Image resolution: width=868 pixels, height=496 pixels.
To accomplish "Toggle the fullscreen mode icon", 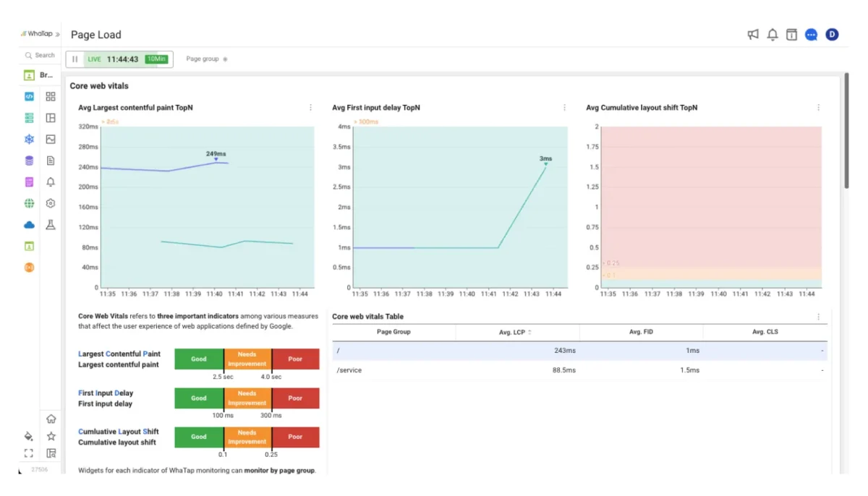I will pyautogui.click(x=29, y=453).
